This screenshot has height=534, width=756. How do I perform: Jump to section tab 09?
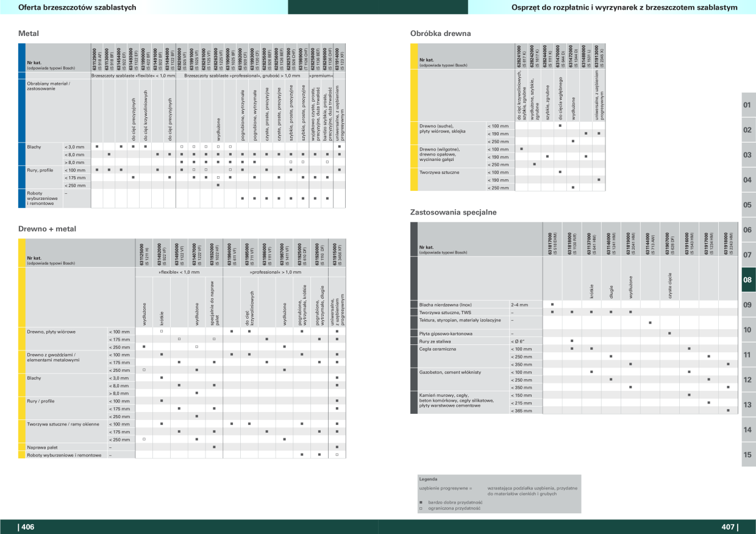click(x=747, y=305)
